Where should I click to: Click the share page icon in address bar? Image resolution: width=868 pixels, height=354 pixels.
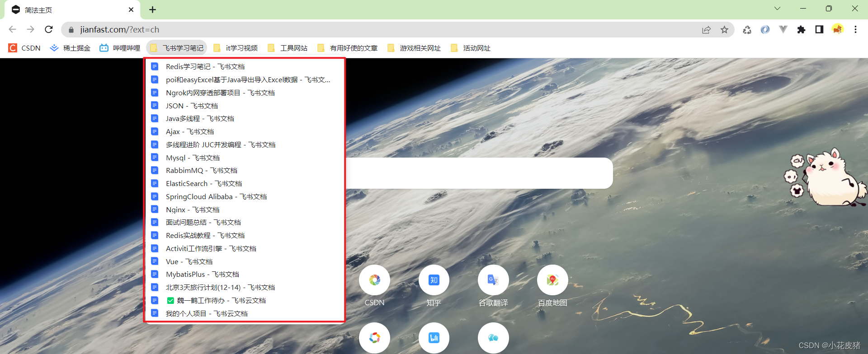point(706,29)
